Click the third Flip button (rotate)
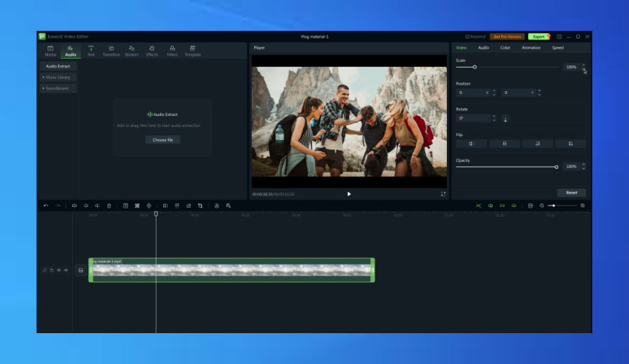 [x=537, y=144]
